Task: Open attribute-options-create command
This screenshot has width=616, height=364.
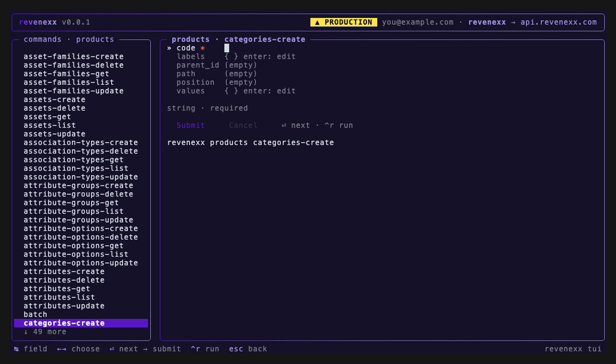Action: [81, 228]
